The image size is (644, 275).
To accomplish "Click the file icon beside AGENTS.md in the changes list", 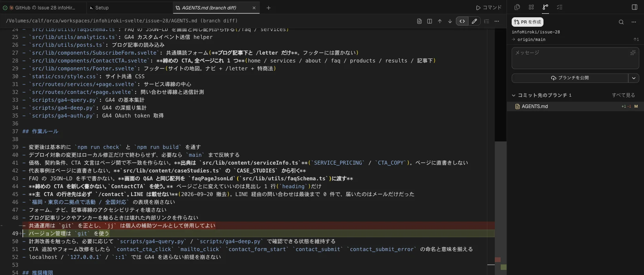I will coord(517,106).
